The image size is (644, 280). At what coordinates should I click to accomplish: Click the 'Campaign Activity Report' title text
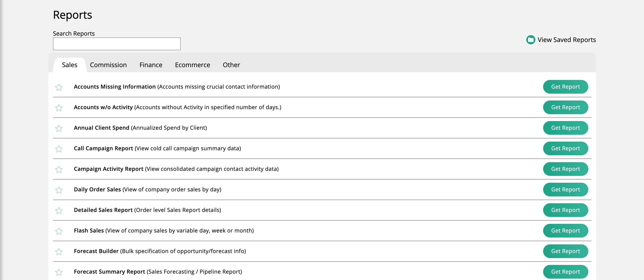point(108,169)
